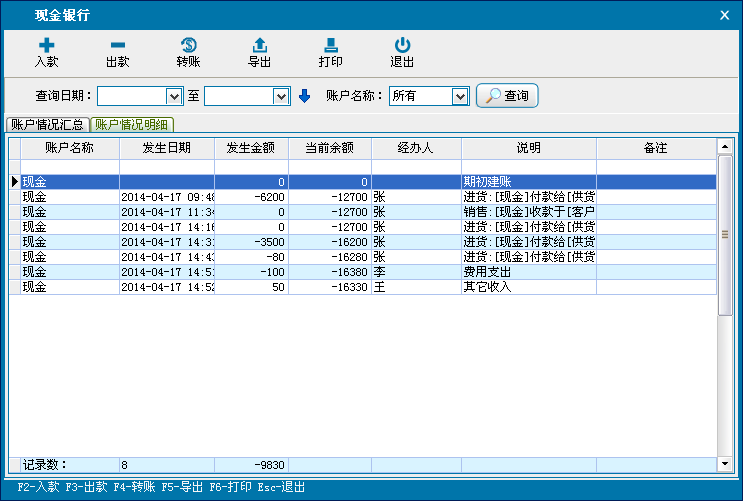Expand the 账户名称 account dropdown
The height and width of the screenshot is (501, 743).
(x=460, y=96)
